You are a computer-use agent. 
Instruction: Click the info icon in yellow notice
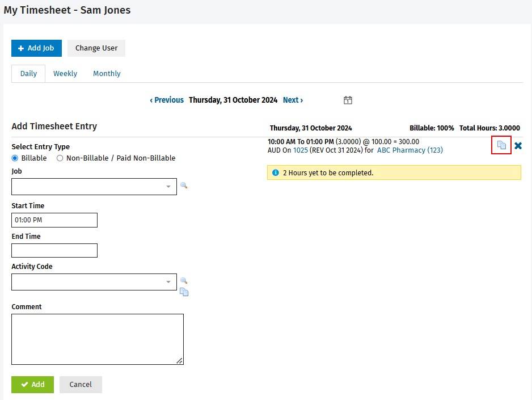276,172
